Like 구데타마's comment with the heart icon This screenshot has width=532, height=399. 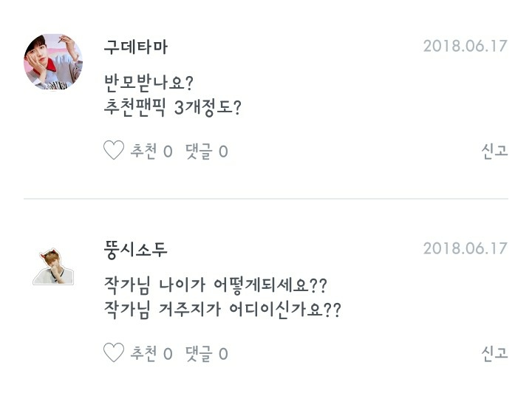113,151
